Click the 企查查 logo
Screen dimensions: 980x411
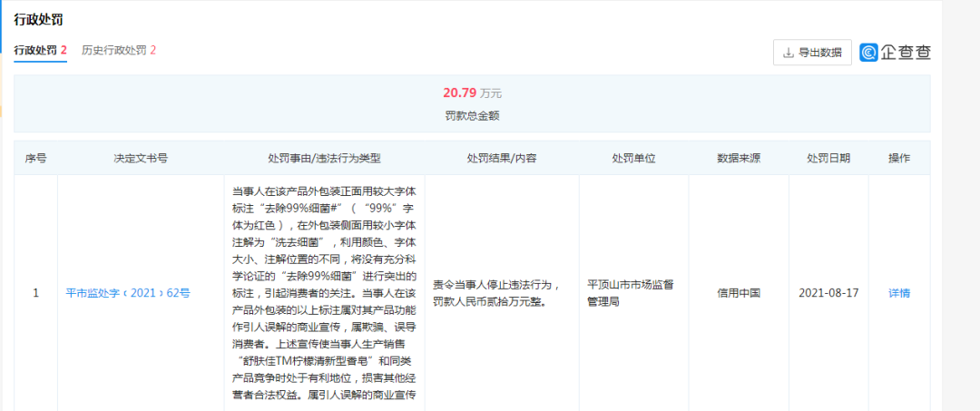pos(895,53)
